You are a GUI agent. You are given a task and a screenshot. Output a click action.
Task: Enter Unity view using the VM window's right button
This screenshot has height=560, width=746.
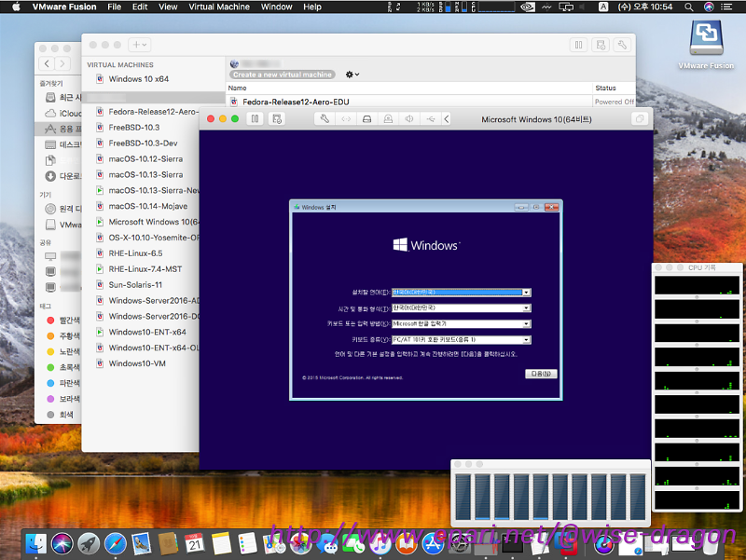pyautogui.click(x=640, y=119)
